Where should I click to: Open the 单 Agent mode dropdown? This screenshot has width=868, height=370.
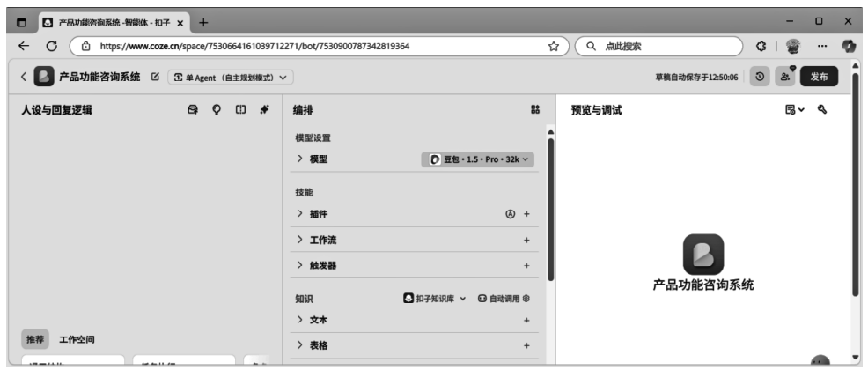coord(231,78)
